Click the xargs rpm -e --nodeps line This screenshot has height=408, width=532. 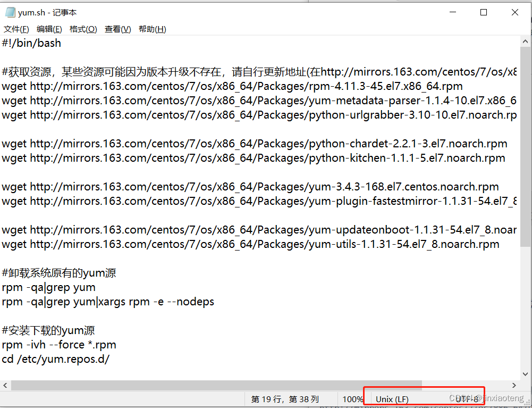click(x=108, y=302)
